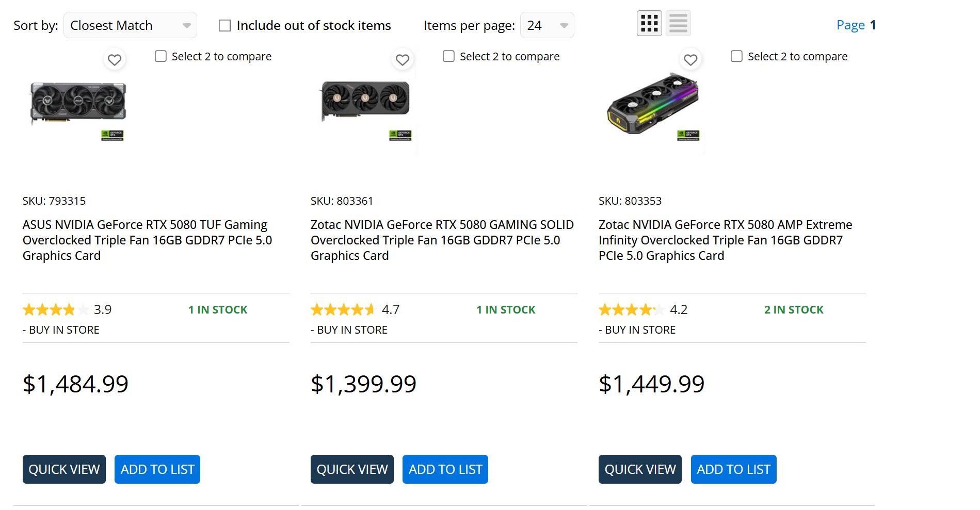This screenshot has height=510, width=980.
Task: Favorite the ASUS RTX 5080 TUF Gaming card
Action: pos(115,60)
